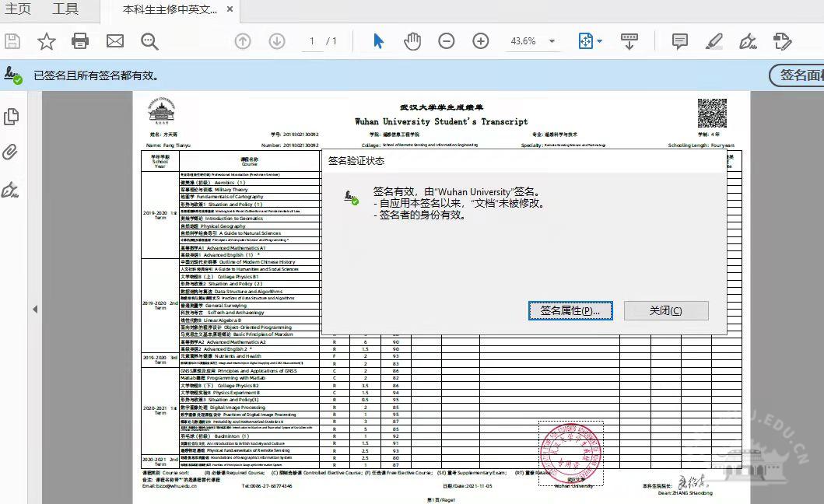This screenshot has height=504, width=824.
Task: Click the 签名属性(P)... button
Action: point(570,310)
